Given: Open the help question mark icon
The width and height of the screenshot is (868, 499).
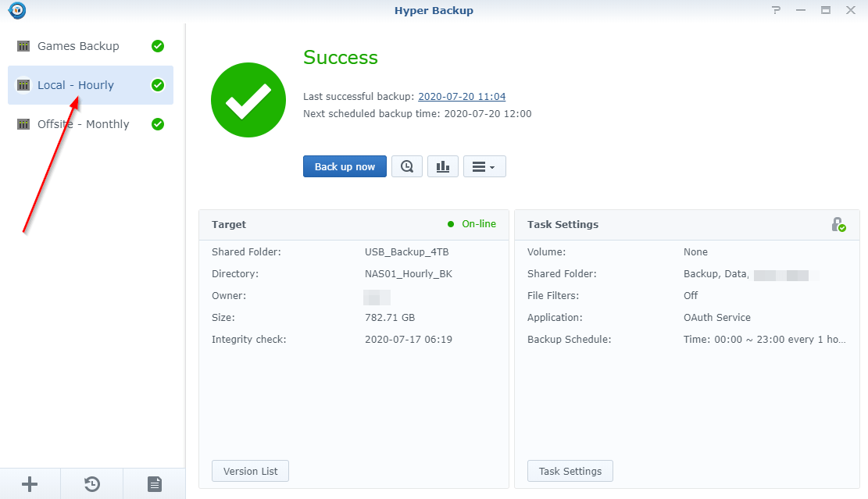Looking at the screenshot, I should (776, 10).
